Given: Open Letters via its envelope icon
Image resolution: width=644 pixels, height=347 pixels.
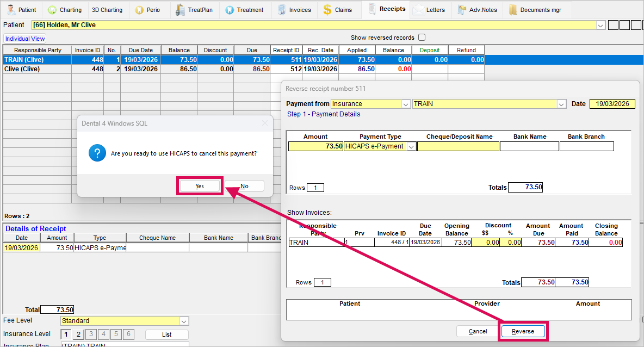Looking at the screenshot, I should click(418, 10).
